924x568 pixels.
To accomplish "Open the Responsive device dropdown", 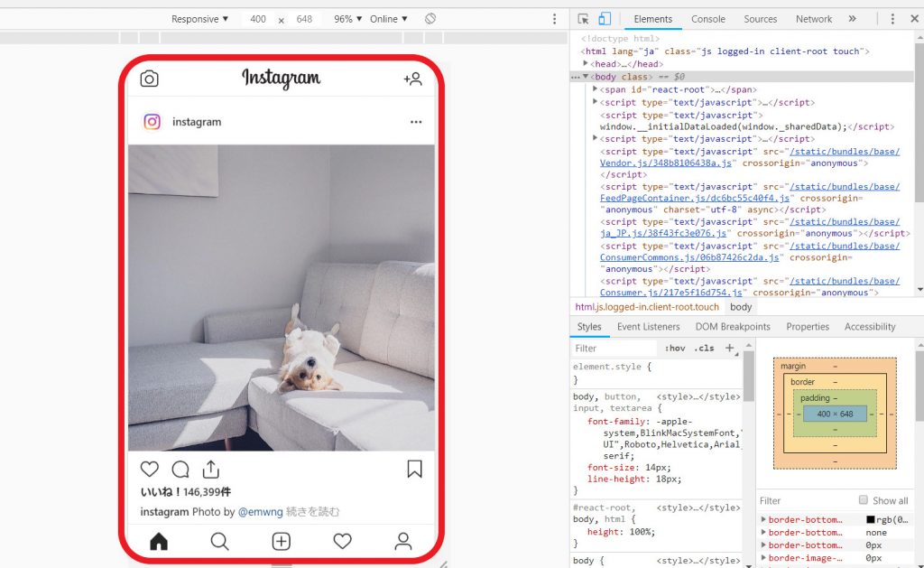I will tap(199, 19).
